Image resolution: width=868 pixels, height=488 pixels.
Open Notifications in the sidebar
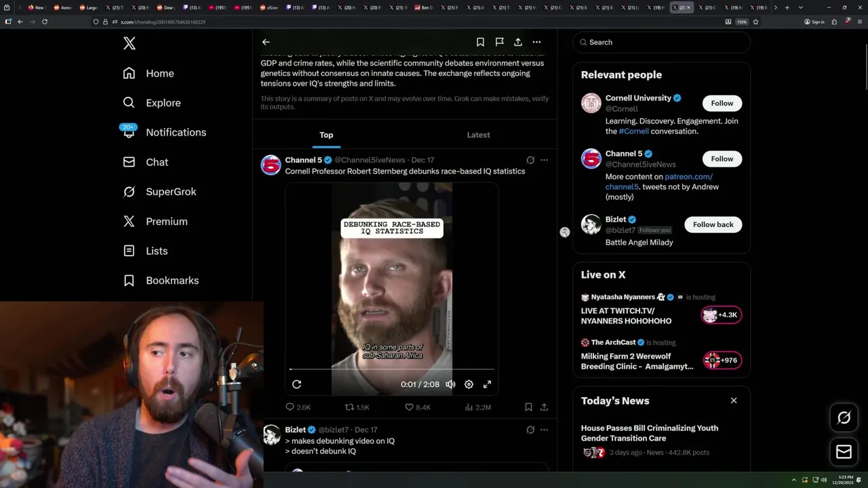(x=164, y=132)
